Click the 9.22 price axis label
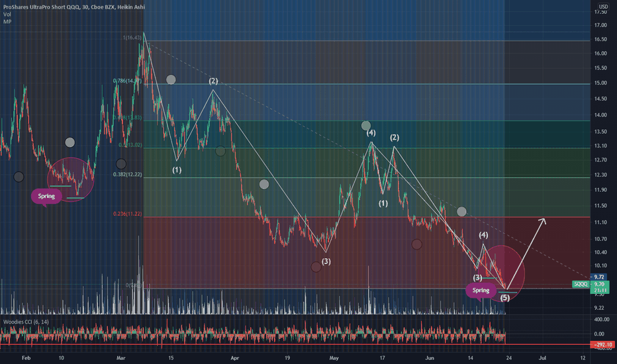 click(599, 308)
